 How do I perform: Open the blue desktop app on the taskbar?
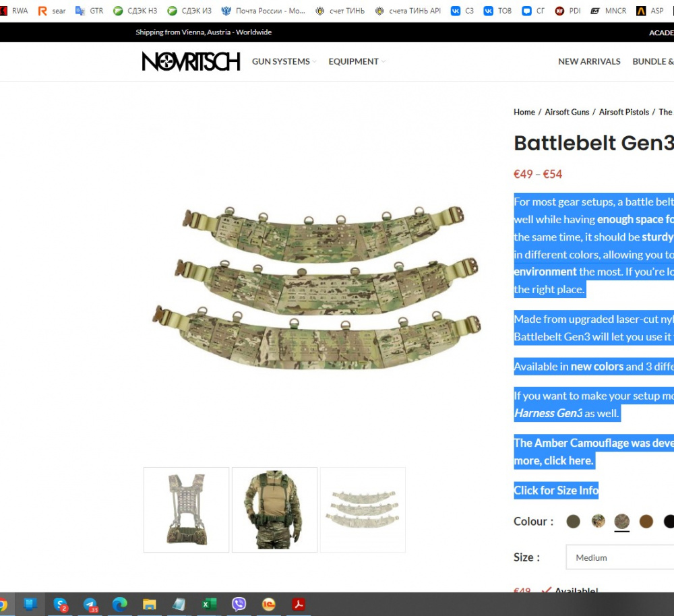[x=30, y=605]
